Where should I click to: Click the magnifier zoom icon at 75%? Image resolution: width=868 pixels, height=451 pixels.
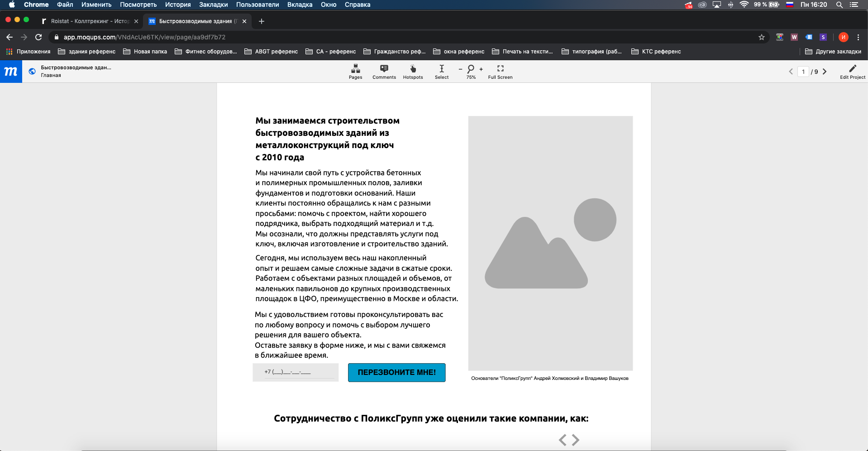471,69
